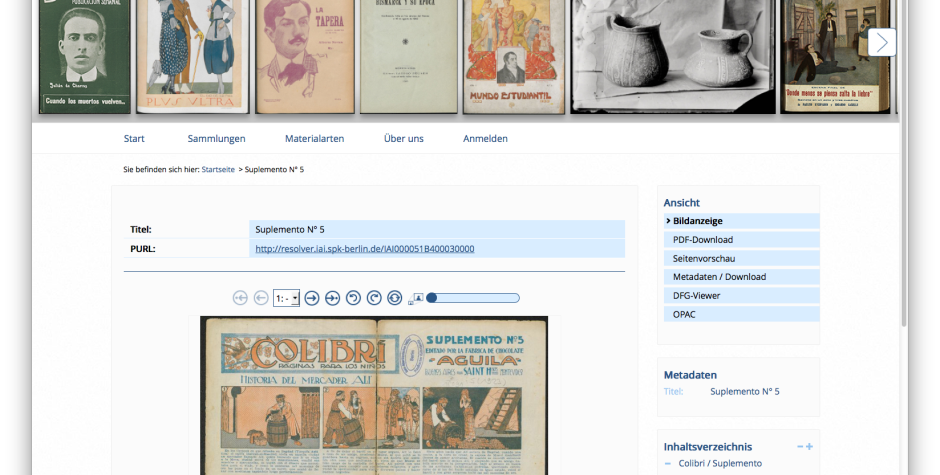940x475 pixels.
Task: Open Colibri / Suplemento in contents
Action: pos(720,464)
